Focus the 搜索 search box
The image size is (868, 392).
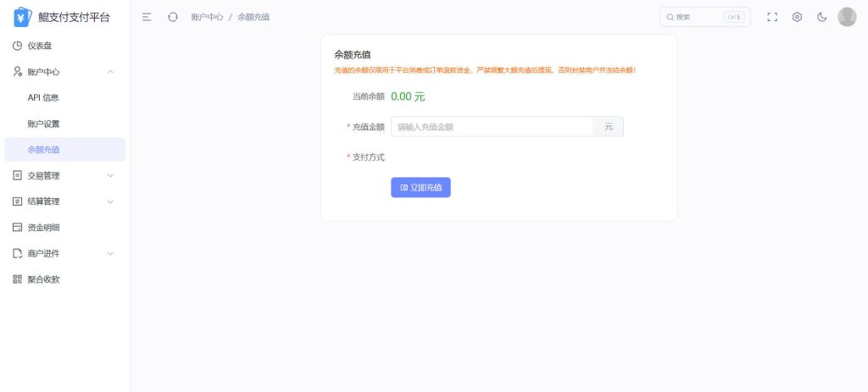click(x=705, y=17)
